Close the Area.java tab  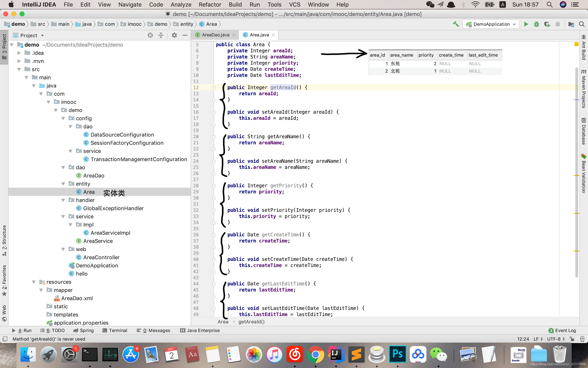[273, 35]
